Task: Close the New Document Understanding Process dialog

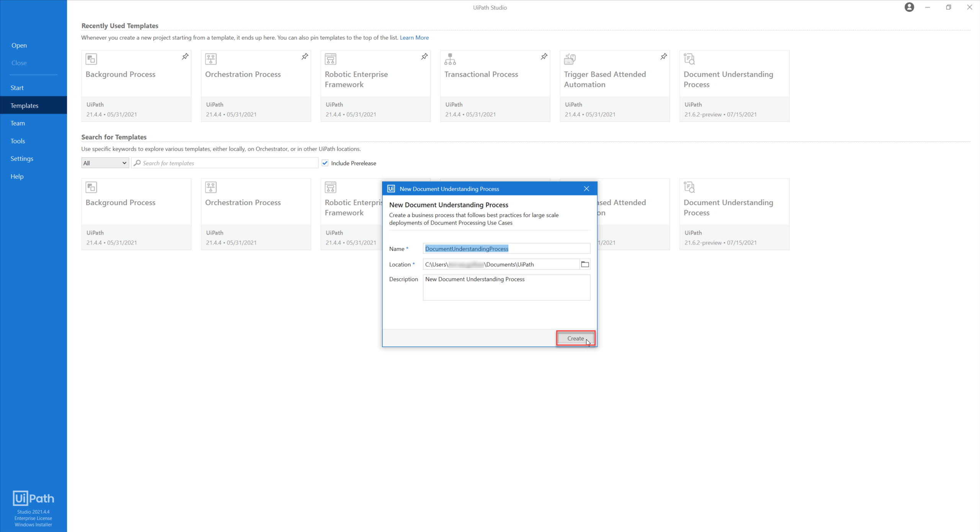Action: pyautogui.click(x=586, y=189)
